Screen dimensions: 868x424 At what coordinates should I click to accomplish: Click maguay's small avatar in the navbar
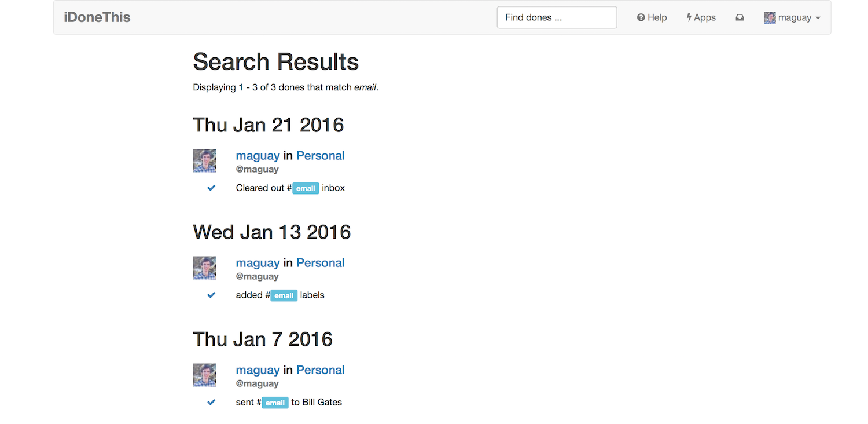(770, 18)
